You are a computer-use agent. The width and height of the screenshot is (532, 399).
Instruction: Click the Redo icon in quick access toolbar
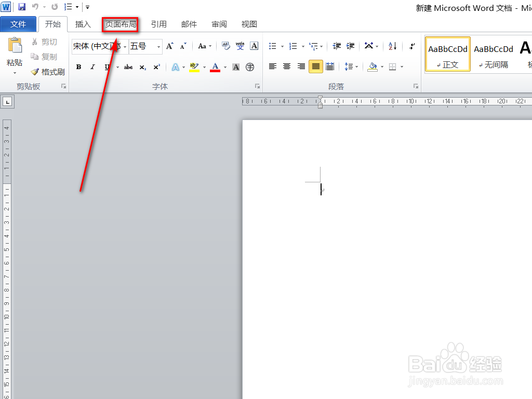point(54,7)
